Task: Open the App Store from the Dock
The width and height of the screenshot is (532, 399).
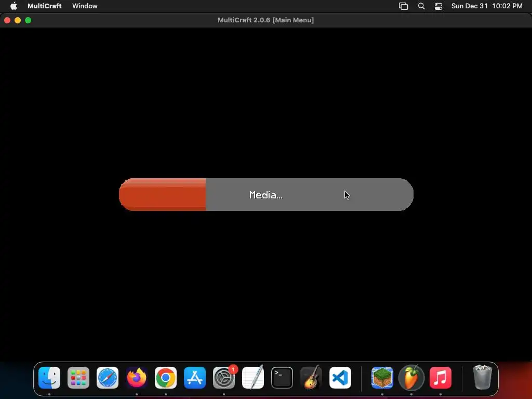Action: click(x=195, y=378)
